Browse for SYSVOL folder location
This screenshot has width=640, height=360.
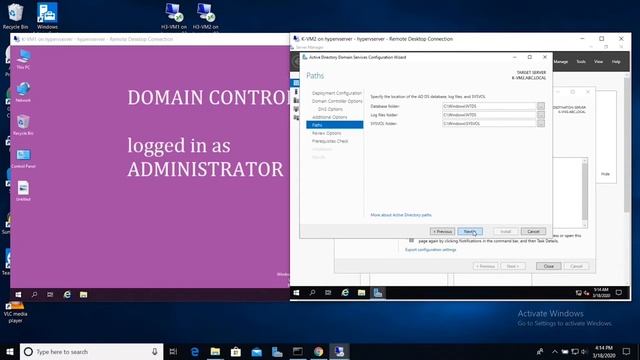[540, 123]
